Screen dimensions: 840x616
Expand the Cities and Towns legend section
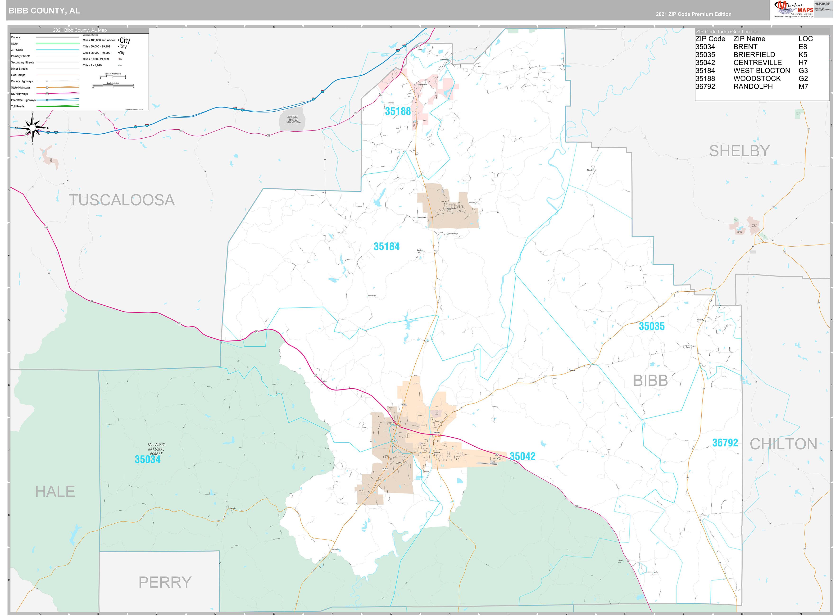pos(90,35)
